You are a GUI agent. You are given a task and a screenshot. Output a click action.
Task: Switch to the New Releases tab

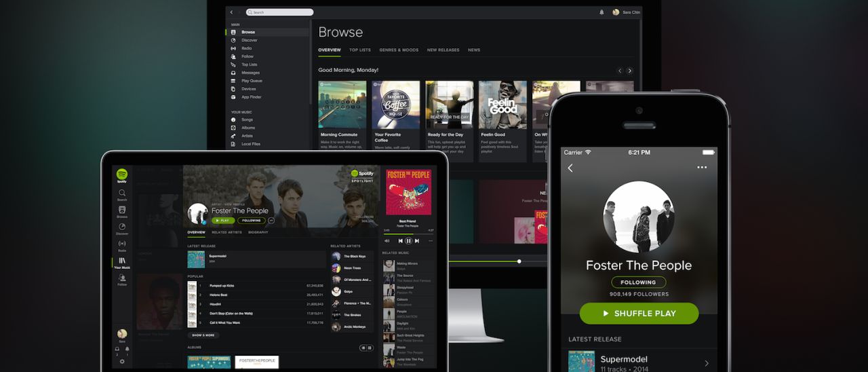pos(443,50)
